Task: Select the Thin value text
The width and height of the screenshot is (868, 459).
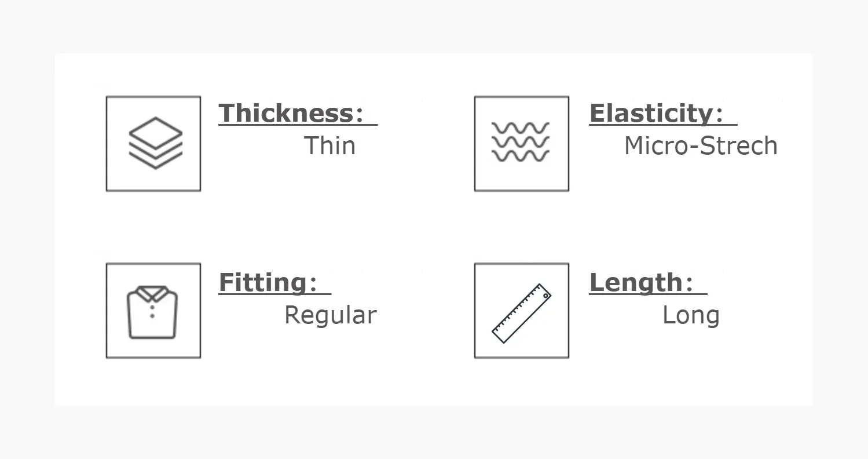Action: coord(329,145)
